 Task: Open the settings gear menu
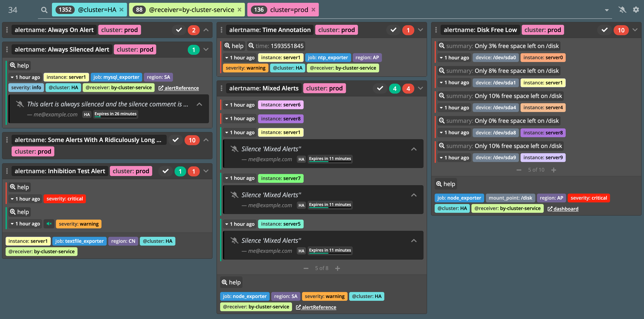636,10
